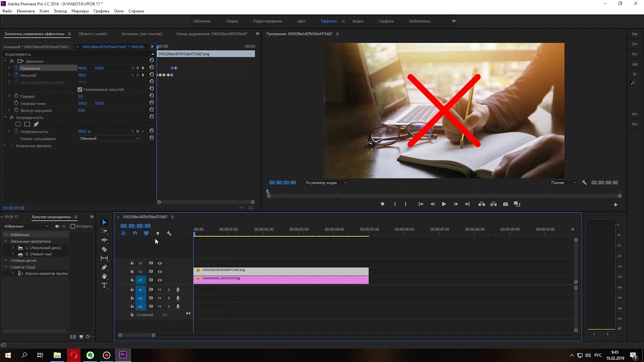The height and width of the screenshot is (362, 644).
Task: Select the Slip tool
Action: (x=104, y=258)
